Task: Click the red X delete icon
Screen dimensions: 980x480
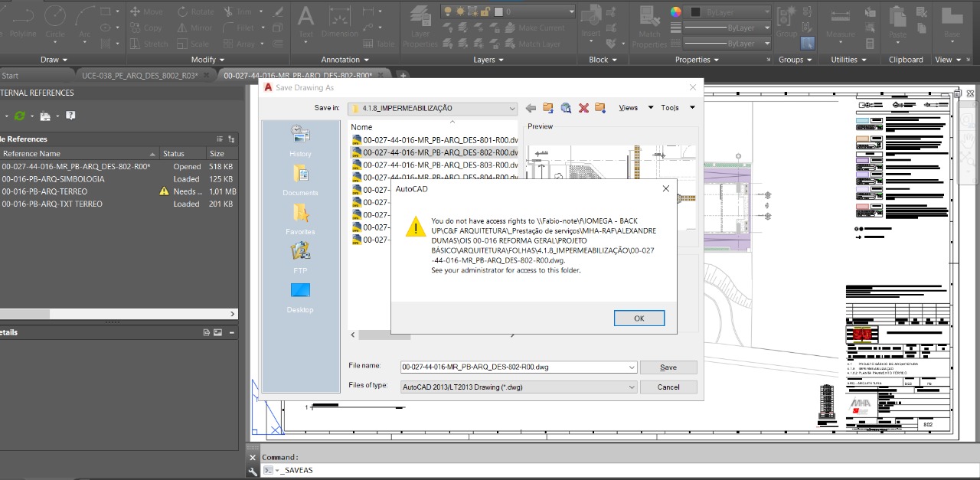Action: (583, 108)
